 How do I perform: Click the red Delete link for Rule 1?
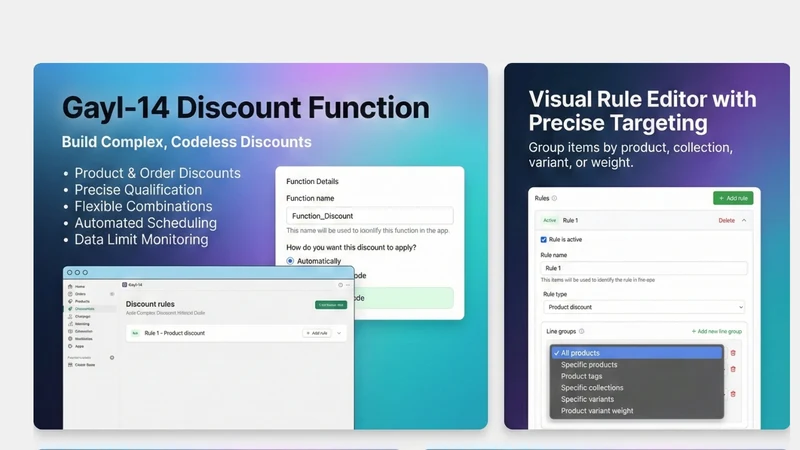[727, 220]
